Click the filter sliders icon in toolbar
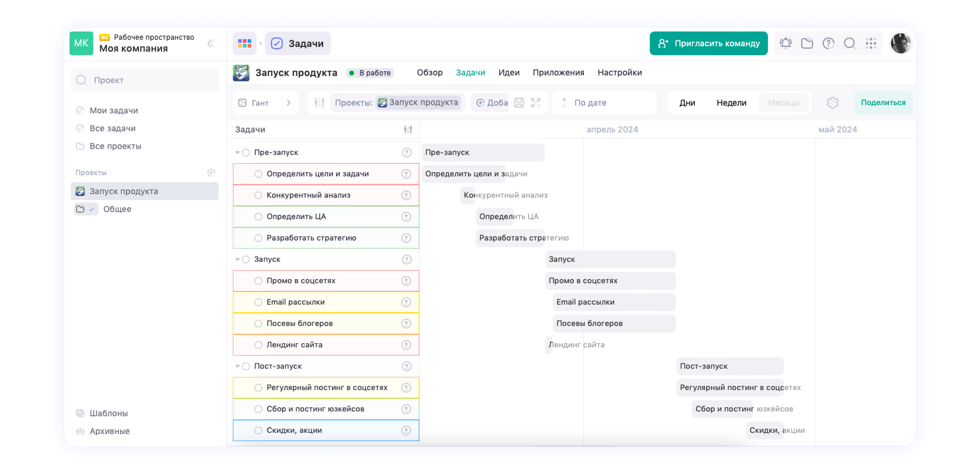This screenshot has height=475, width=980. tap(319, 103)
